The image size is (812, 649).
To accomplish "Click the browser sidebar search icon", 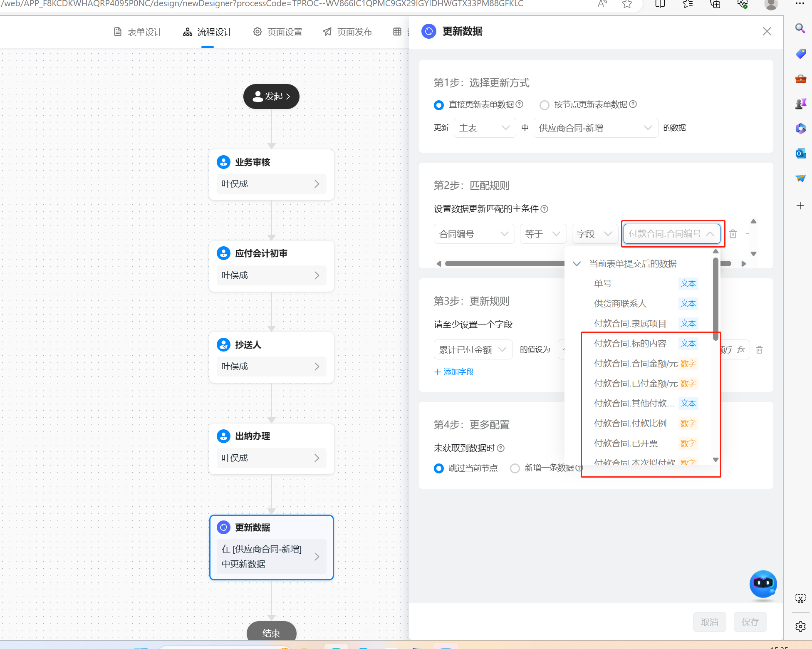I will click(800, 28).
